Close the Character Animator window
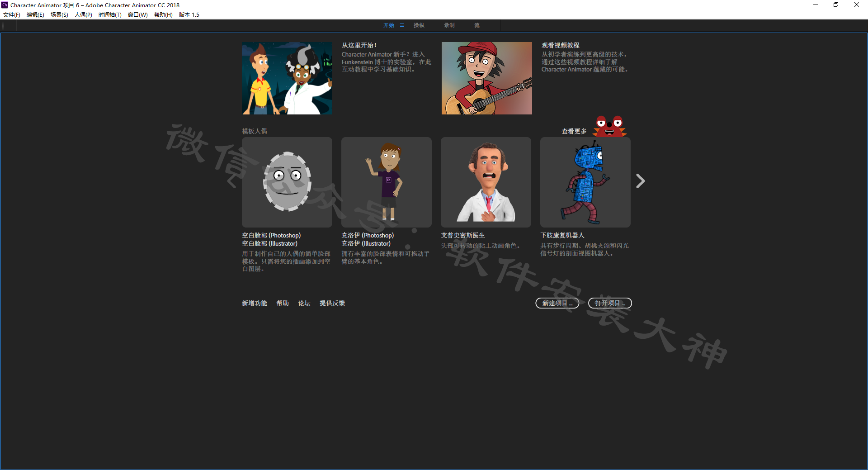The height and width of the screenshot is (470, 868). [x=857, y=5]
